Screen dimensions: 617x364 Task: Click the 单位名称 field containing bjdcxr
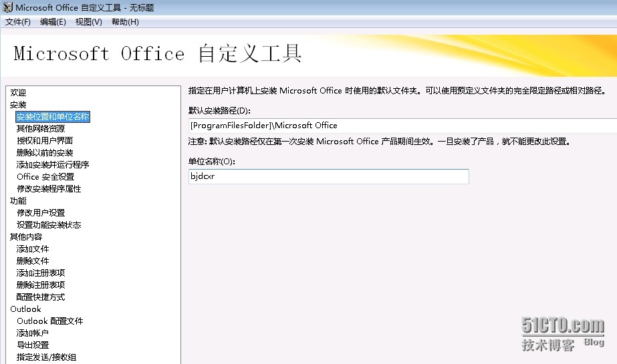point(329,176)
